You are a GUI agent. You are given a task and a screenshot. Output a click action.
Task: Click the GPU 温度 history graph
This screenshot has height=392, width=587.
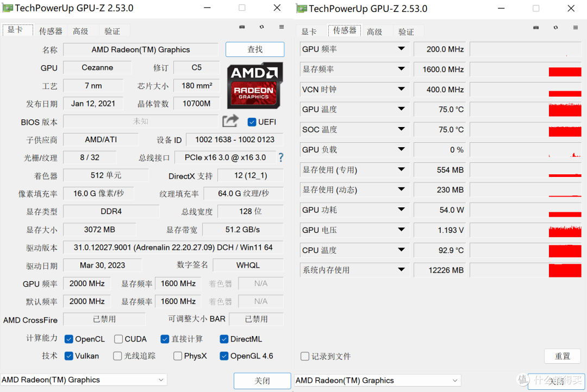point(526,109)
